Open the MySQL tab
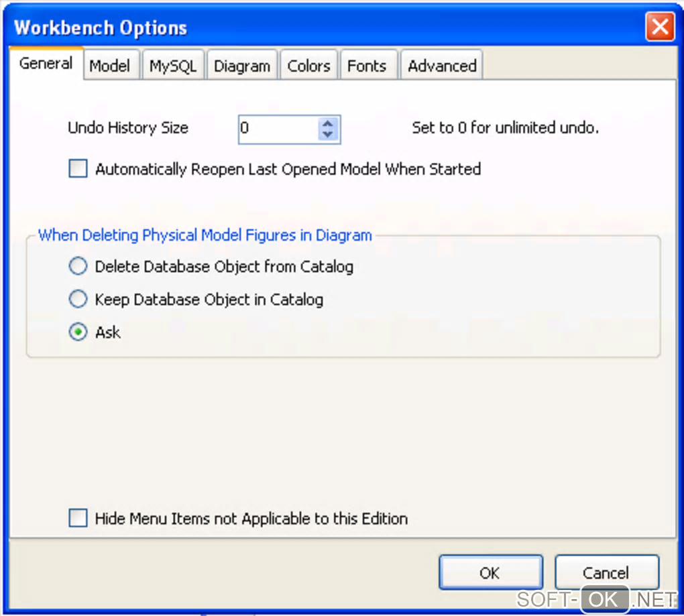The image size is (684, 616). pos(173,66)
